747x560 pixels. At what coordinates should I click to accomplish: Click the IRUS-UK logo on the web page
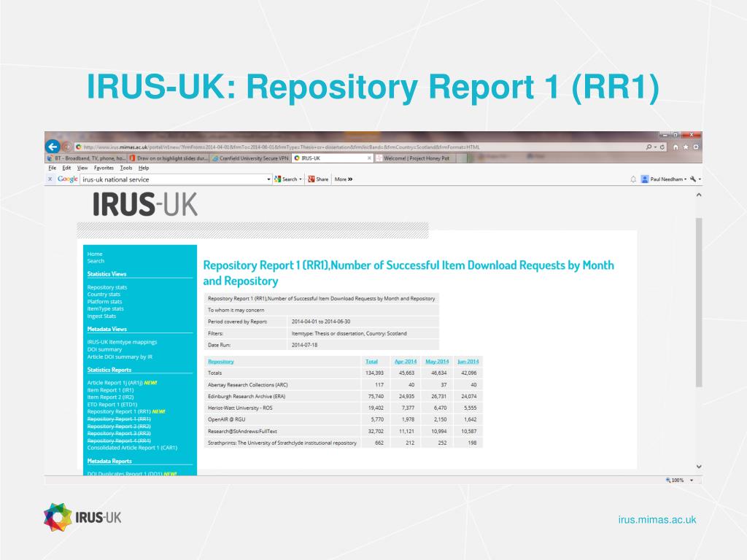point(145,204)
